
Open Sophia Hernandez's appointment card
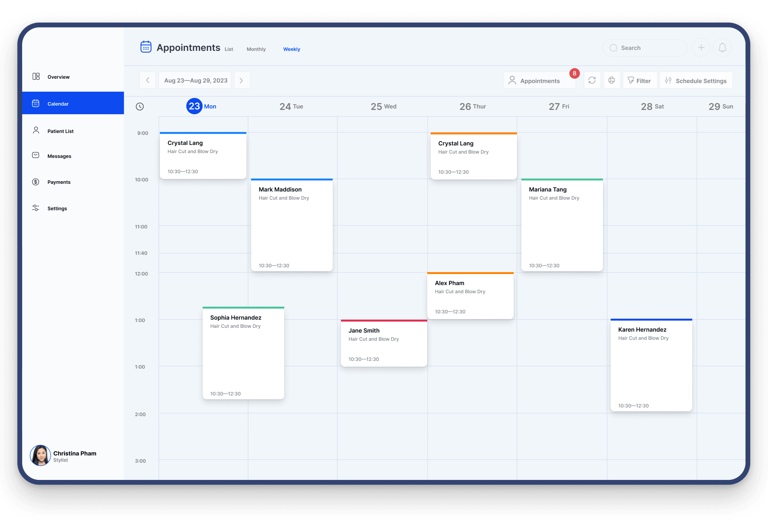click(x=243, y=353)
